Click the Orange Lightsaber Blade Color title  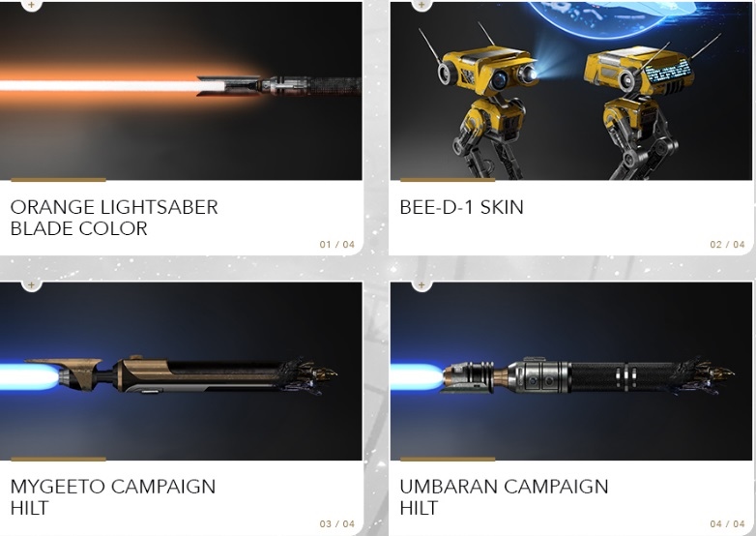pyautogui.click(x=114, y=218)
